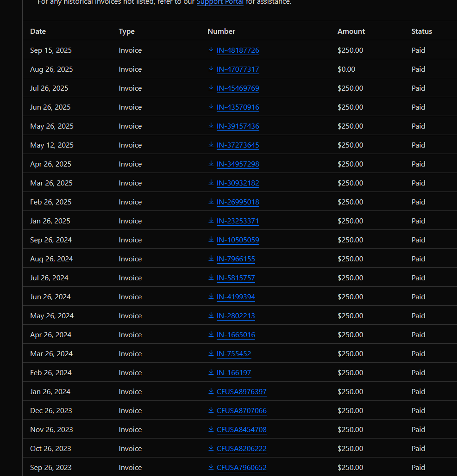Select invoice link IN-43570916
The height and width of the screenshot is (476, 457).
(238, 107)
